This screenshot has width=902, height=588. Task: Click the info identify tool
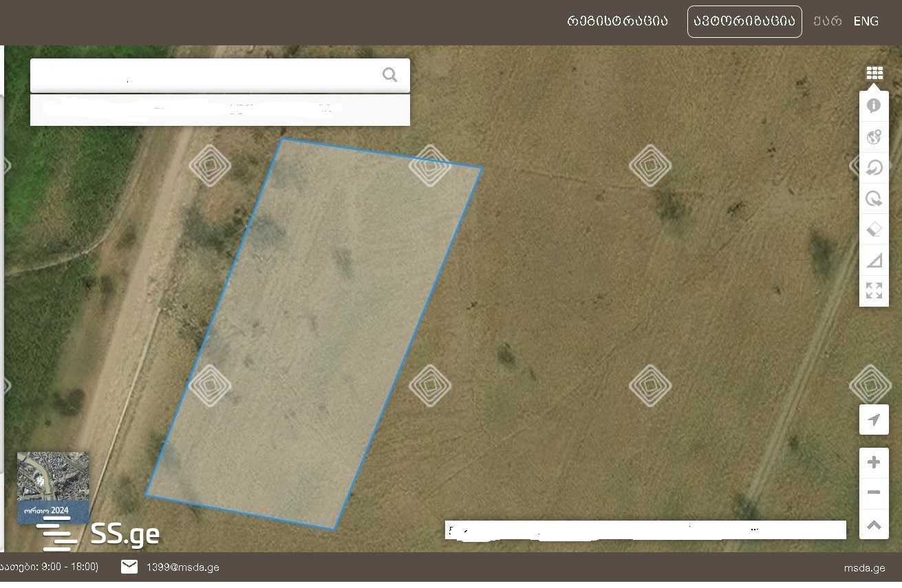[x=874, y=106]
